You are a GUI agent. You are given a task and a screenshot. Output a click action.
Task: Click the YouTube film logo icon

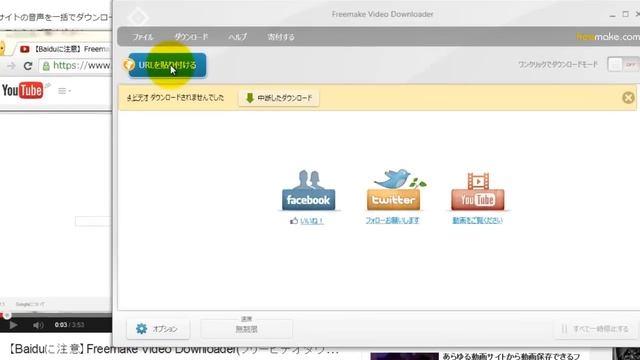(478, 191)
